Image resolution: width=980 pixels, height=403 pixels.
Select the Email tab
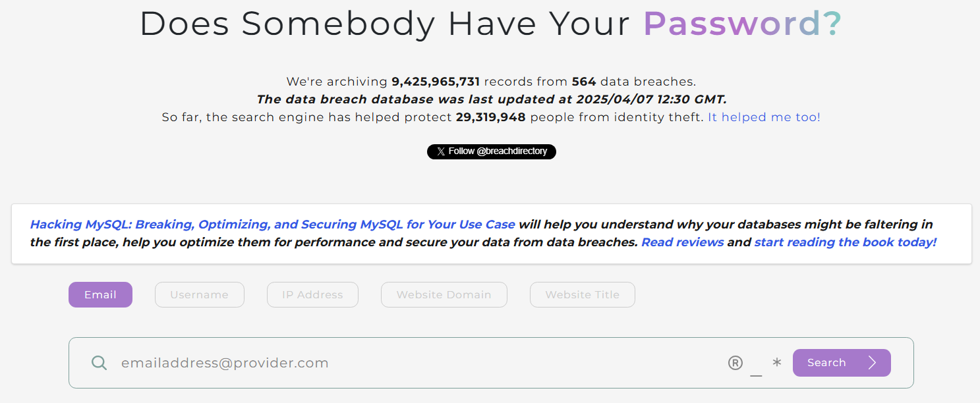point(100,294)
